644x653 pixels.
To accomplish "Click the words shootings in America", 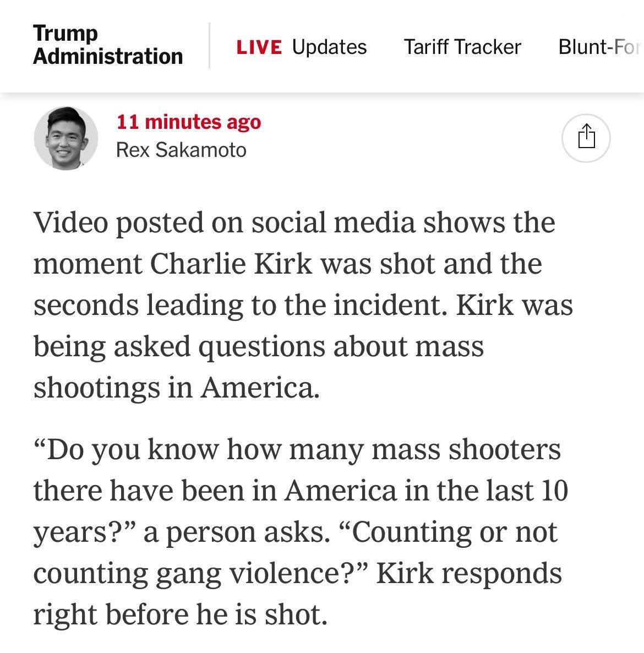I will point(177,388).
